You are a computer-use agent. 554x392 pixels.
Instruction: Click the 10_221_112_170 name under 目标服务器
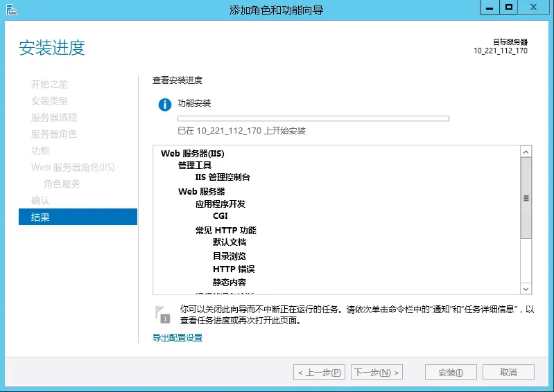501,51
